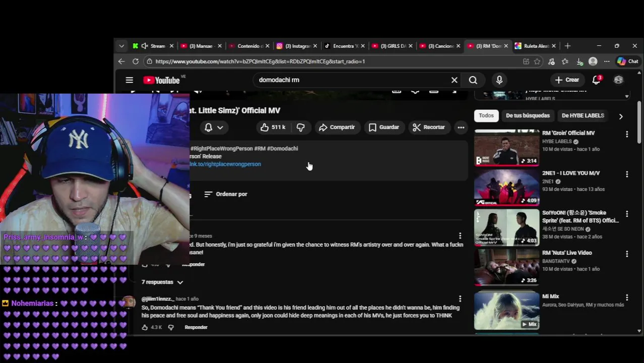Open options for Mi Mix
This screenshot has width=644, height=363.
tap(627, 297)
